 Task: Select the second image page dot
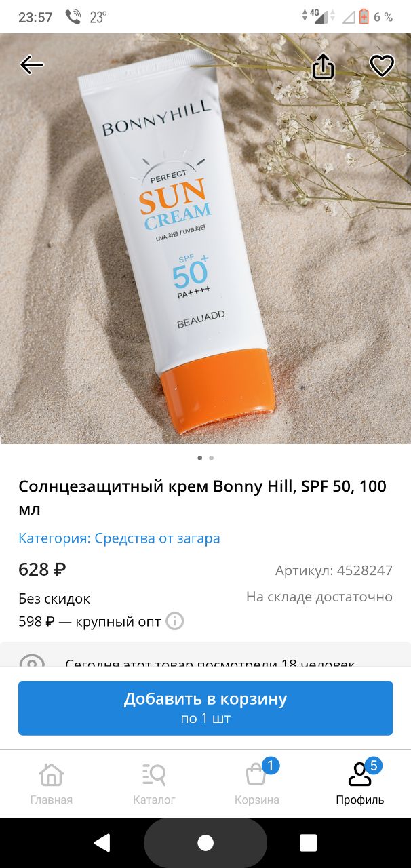tap(212, 458)
